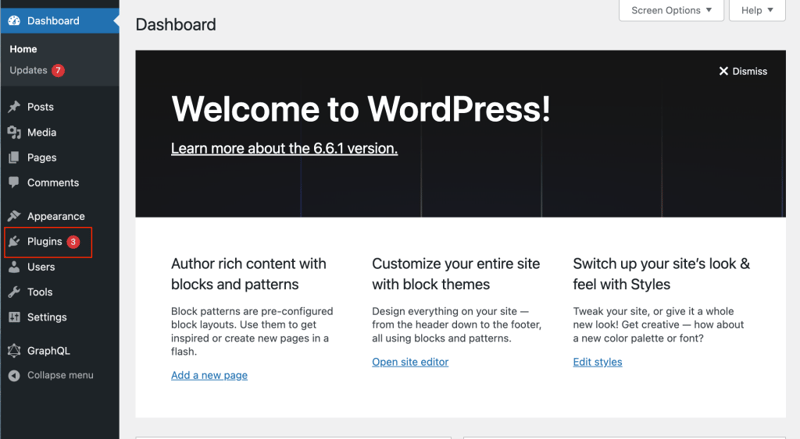
Task: Click the Plugins plug icon
Action: pos(14,242)
